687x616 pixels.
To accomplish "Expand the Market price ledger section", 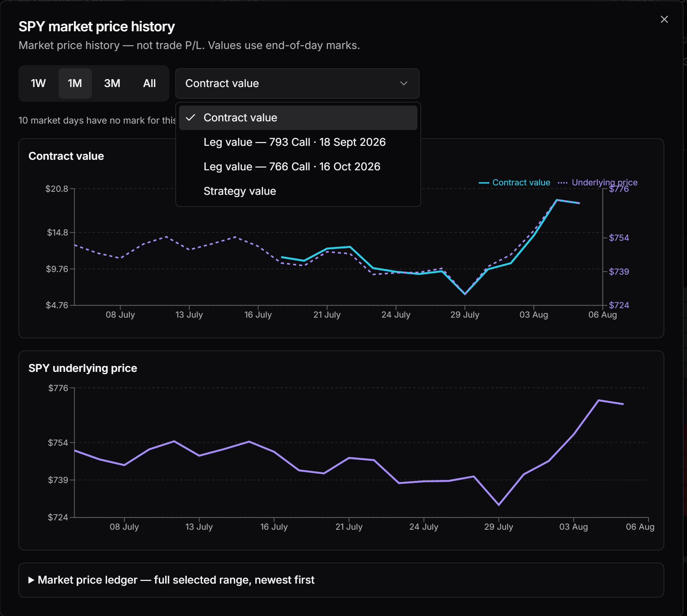I will 172,580.
